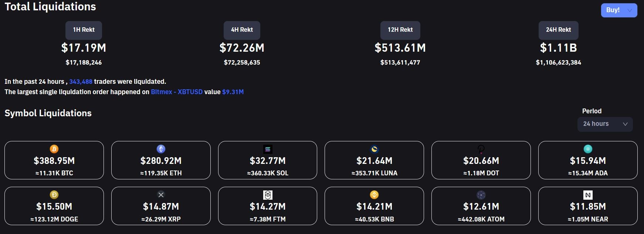Click the period dropdown chevron
The width and height of the screenshot is (644, 234).
625,124
